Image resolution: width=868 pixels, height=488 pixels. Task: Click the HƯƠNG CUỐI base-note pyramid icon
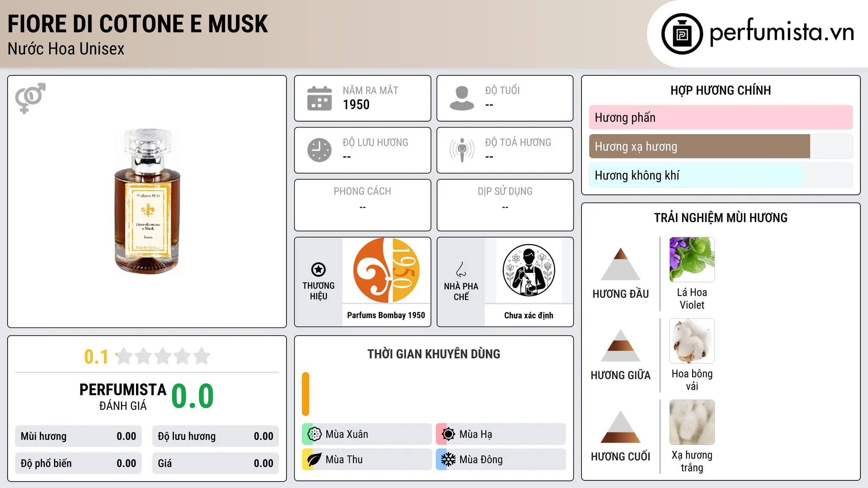pos(620,427)
